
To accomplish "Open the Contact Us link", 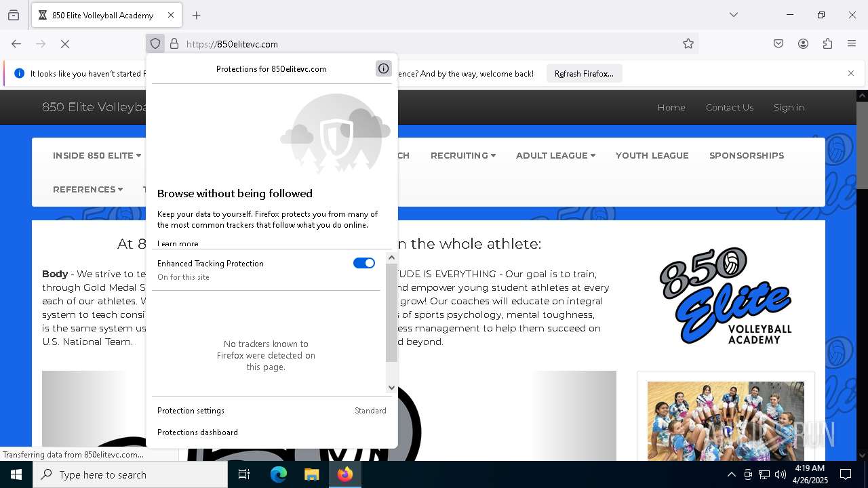I will pos(730,107).
